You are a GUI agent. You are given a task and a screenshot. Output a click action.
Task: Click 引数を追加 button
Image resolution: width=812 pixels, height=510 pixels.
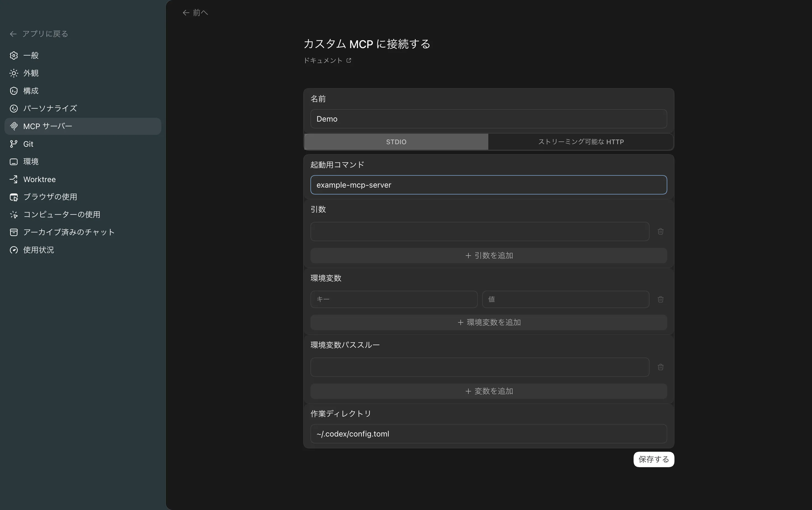(x=489, y=256)
